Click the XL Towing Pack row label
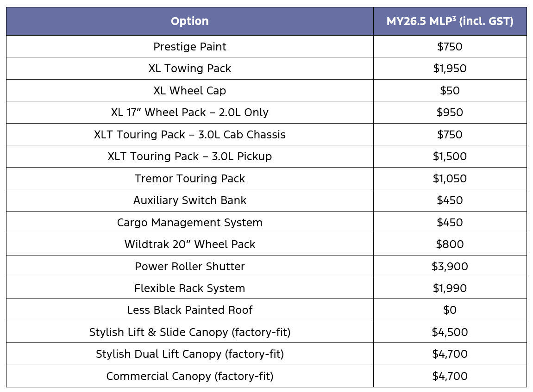 (190, 68)
